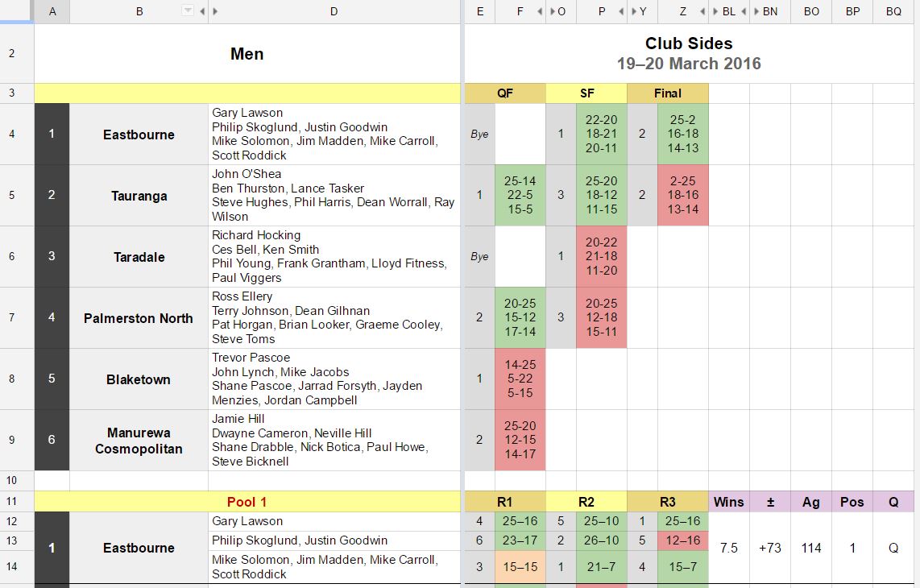Open the filter dropdown in column B header
Screen dimensions: 920x588
point(188,11)
